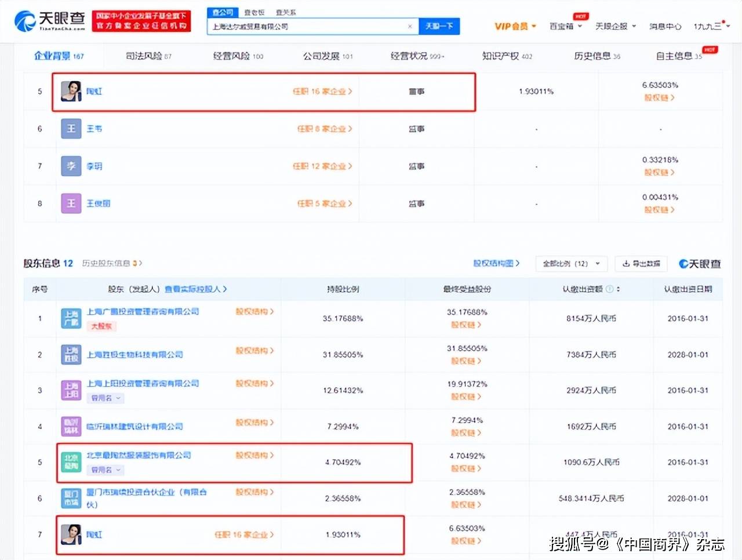
Task: Open 股权链 under 6.63503% in personnel row 5
Action: coord(660,98)
